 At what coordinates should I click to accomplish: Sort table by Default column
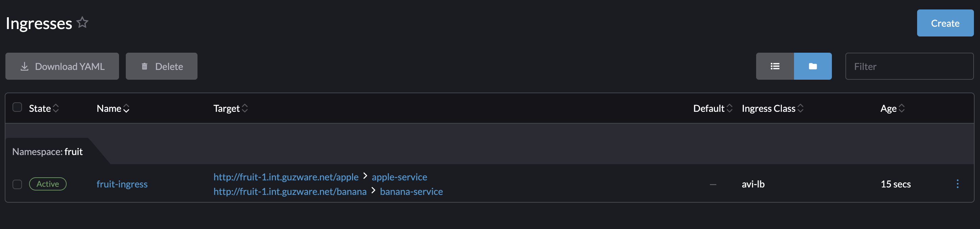[713, 109]
